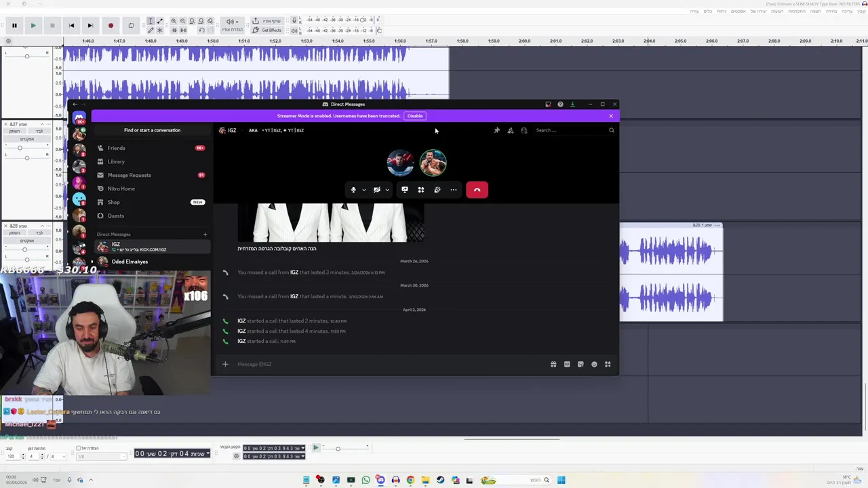The height and width of the screenshot is (488, 868).
Task: Zoom in on the Audacity timeline
Action: [174, 21]
